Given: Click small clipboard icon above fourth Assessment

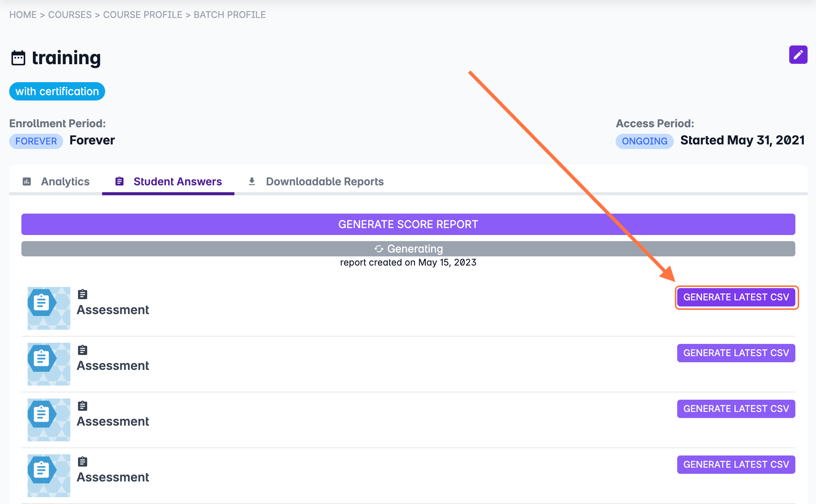Looking at the screenshot, I should coord(83,462).
